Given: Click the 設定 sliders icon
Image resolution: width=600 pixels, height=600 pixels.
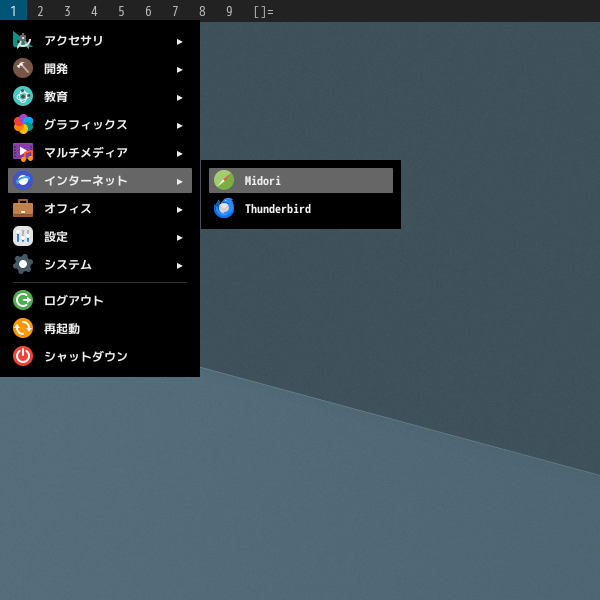Looking at the screenshot, I should [23, 236].
